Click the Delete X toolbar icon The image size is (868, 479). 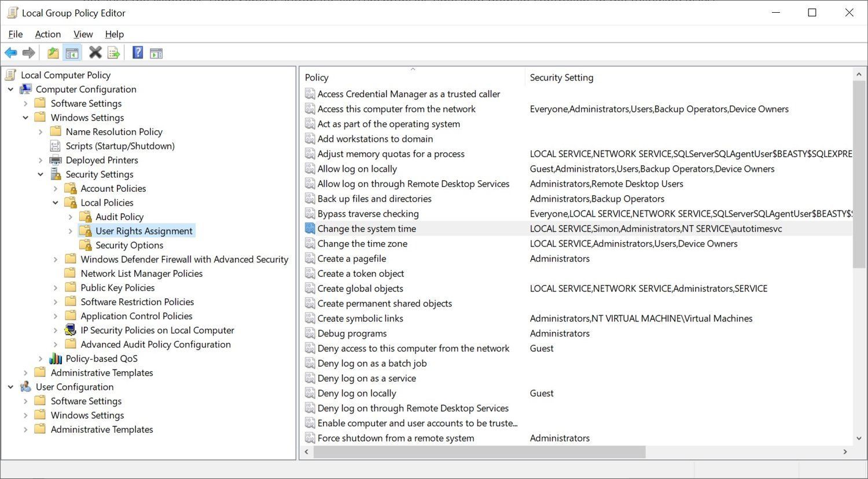[x=95, y=53]
